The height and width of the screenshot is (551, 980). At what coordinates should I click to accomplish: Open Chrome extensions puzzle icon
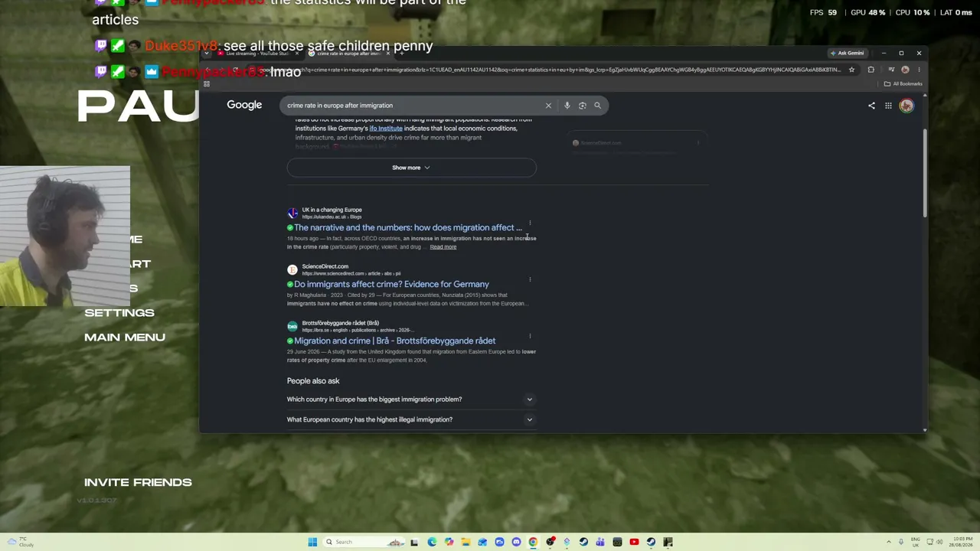coord(871,70)
